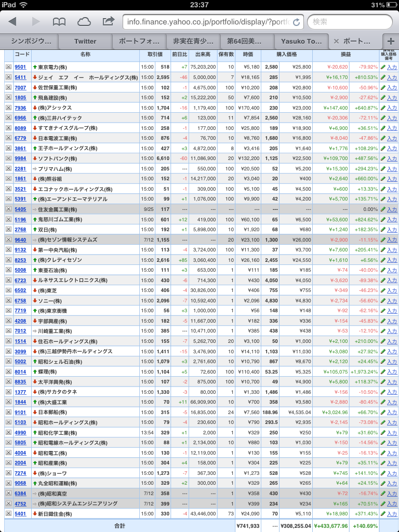
Task: Tap the share arrow icon
Action: coord(108,21)
